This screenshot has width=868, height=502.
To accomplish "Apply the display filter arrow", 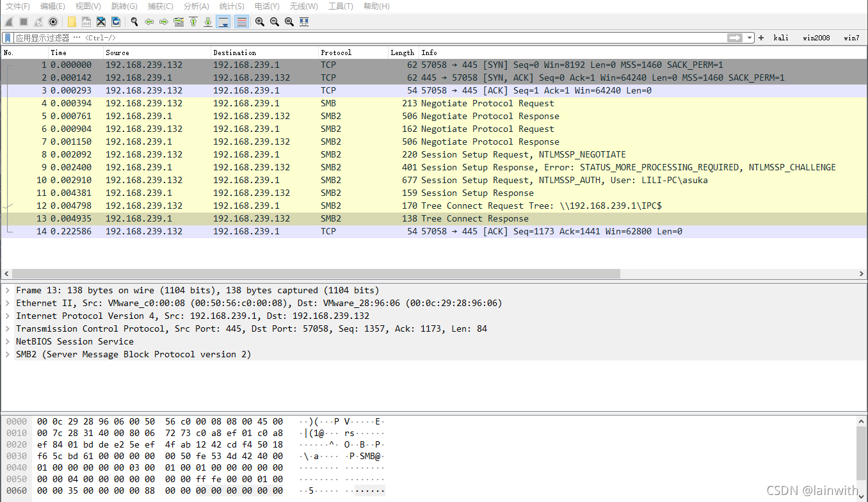I will (735, 38).
